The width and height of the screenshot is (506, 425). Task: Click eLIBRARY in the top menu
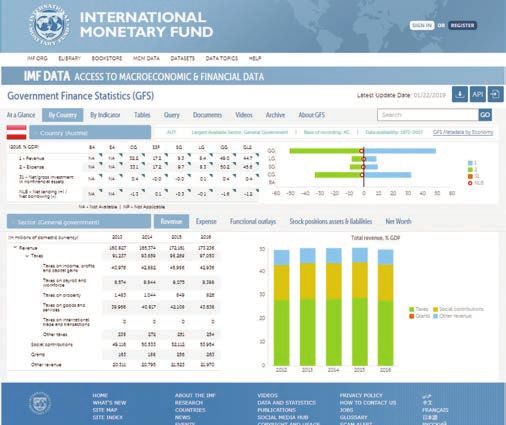coord(70,58)
